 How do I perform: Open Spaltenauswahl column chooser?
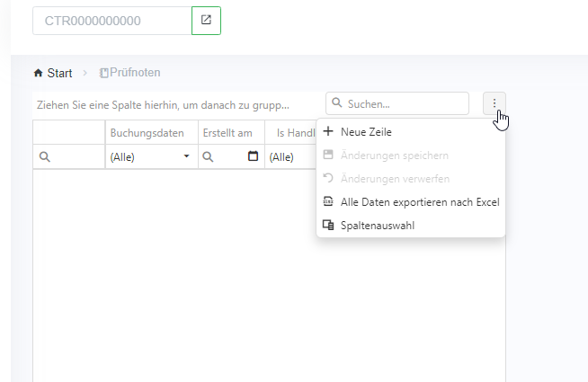coord(377,226)
